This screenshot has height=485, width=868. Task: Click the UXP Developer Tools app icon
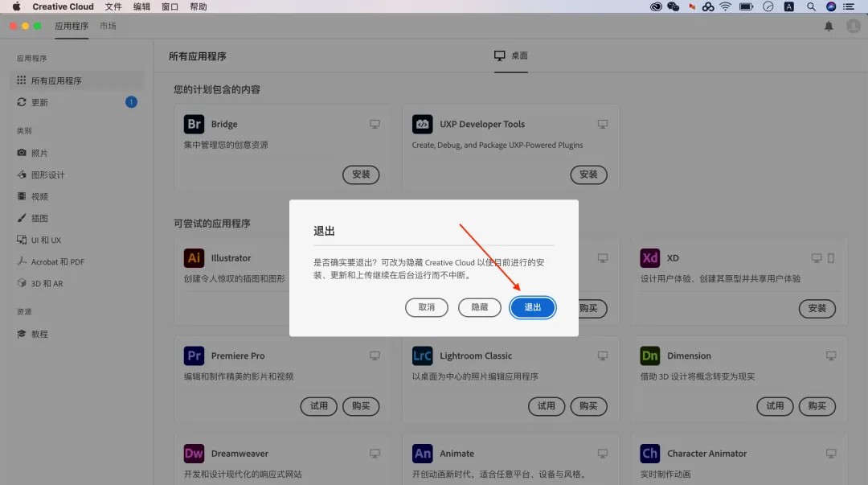click(423, 124)
